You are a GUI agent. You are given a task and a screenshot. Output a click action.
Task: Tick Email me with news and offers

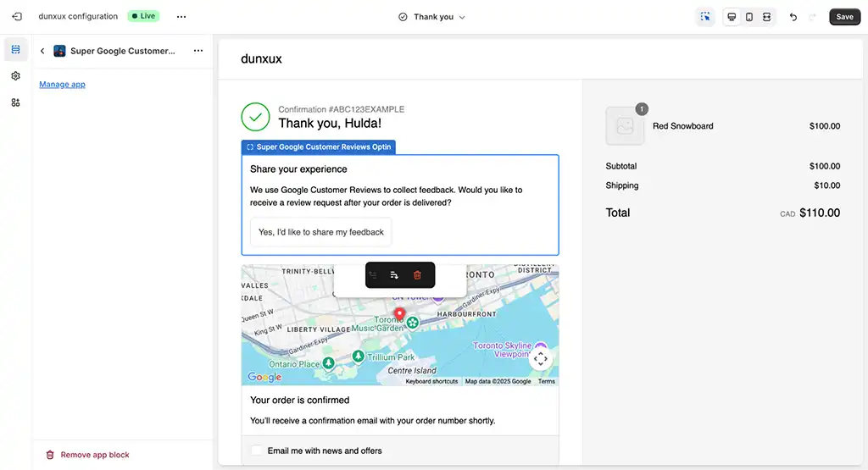pyautogui.click(x=256, y=451)
